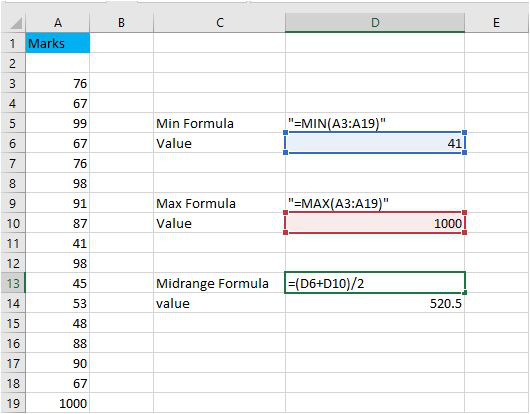Click the midrange result cell 520.5

[375, 303]
